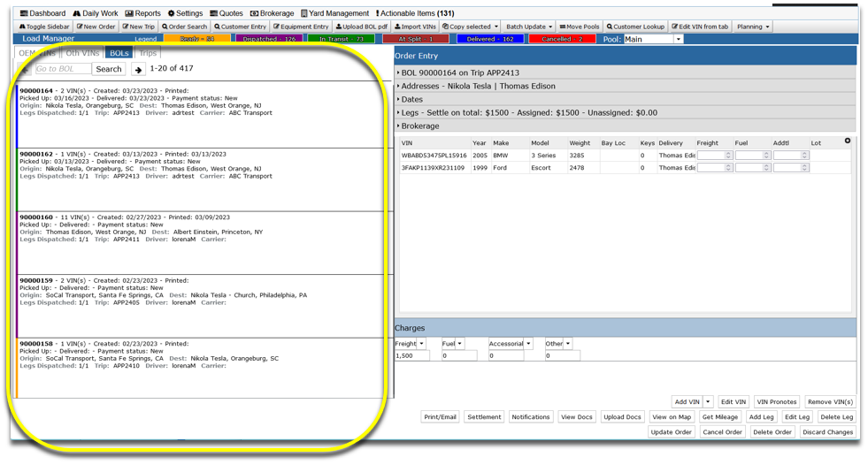Open Customer Lookup
The image size is (868, 472).
point(635,27)
